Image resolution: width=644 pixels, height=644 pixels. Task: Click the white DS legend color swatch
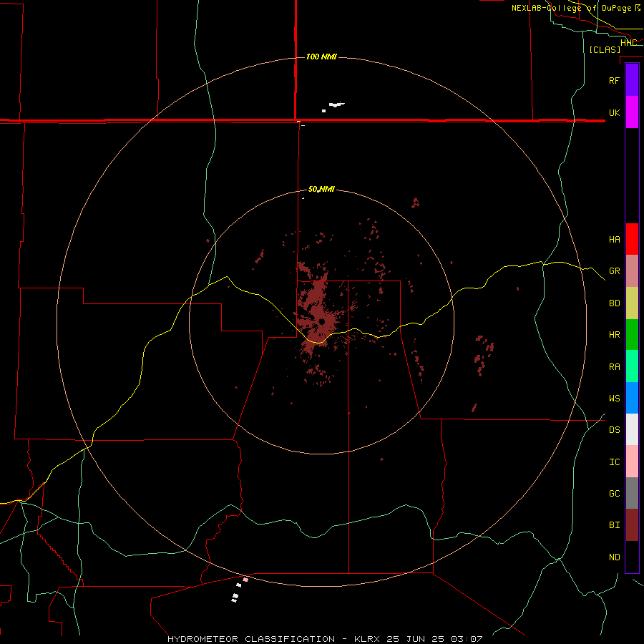pyautogui.click(x=632, y=429)
